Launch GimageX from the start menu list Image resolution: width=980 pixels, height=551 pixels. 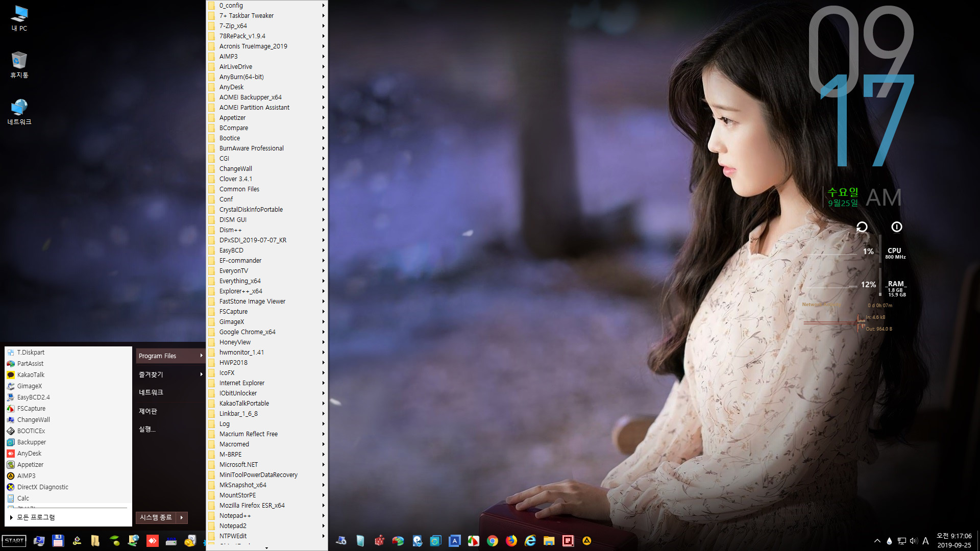pyautogui.click(x=68, y=386)
